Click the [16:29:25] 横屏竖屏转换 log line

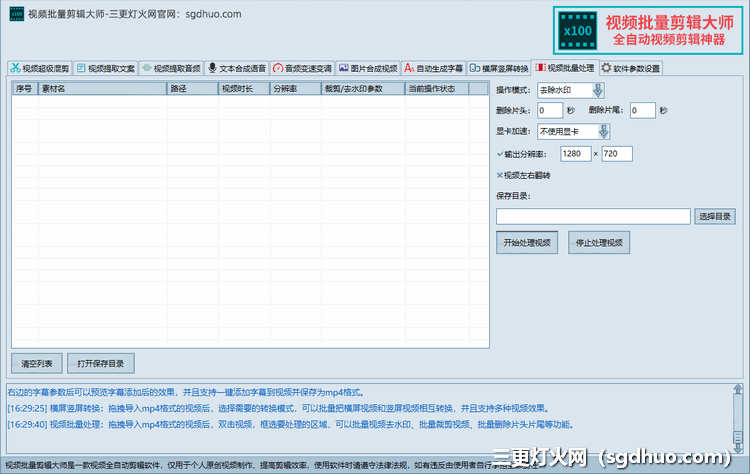[x=279, y=408]
